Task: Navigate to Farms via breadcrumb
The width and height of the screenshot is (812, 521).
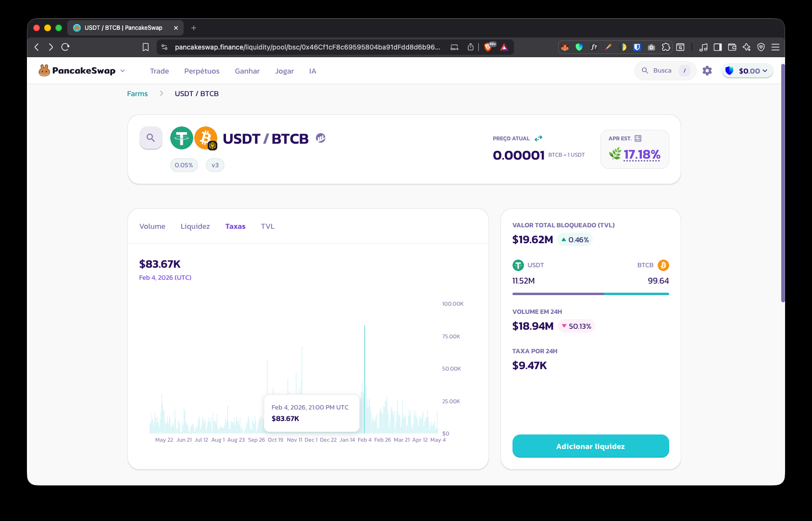Action: (137, 94)
